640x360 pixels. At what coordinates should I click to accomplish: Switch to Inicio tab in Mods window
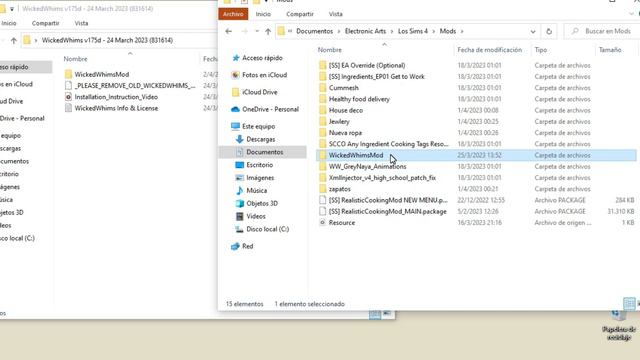[x=263, y=14]
